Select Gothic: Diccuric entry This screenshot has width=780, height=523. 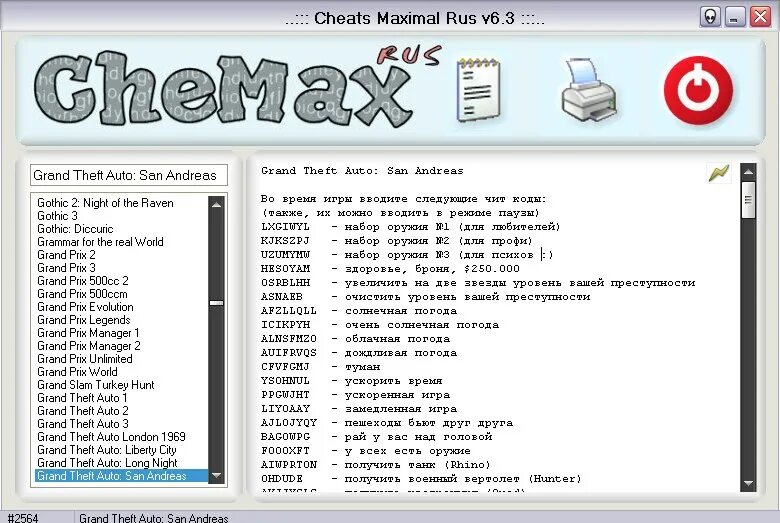[x=75, y=229]
